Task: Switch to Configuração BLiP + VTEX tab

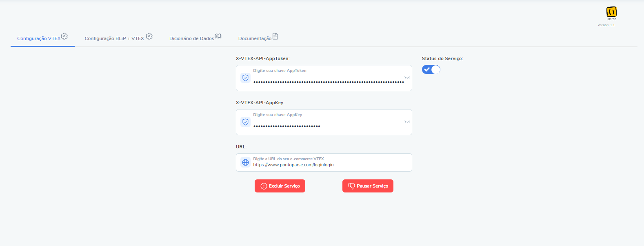Action: pyautogui.click(x=119, y=38)
